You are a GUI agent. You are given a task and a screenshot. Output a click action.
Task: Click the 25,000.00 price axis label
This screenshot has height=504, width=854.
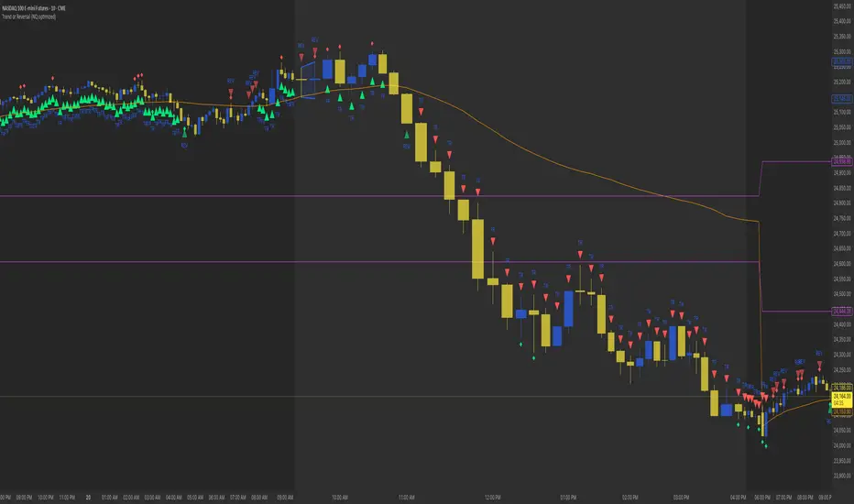coord(842,143)
